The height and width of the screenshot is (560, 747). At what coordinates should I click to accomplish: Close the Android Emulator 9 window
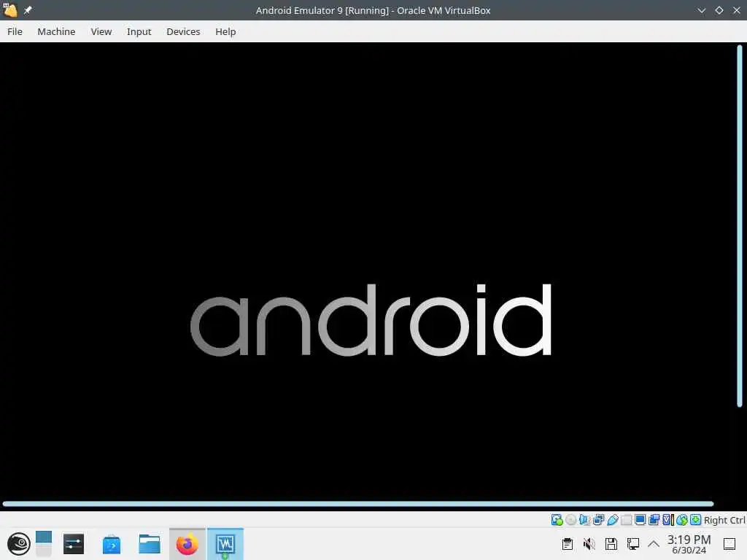tap(737, 10)
